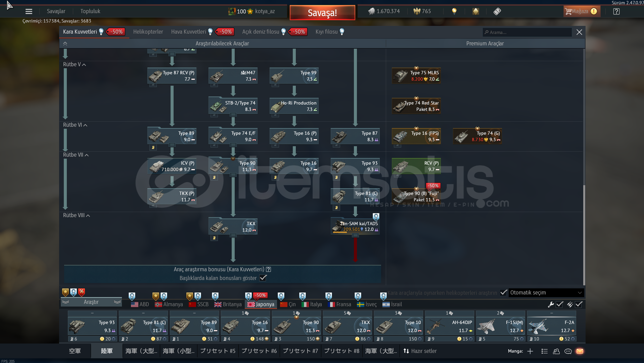Select the F-2A crew slot
644x363 pixels.
pyautogui.click(x=552, y=326)
